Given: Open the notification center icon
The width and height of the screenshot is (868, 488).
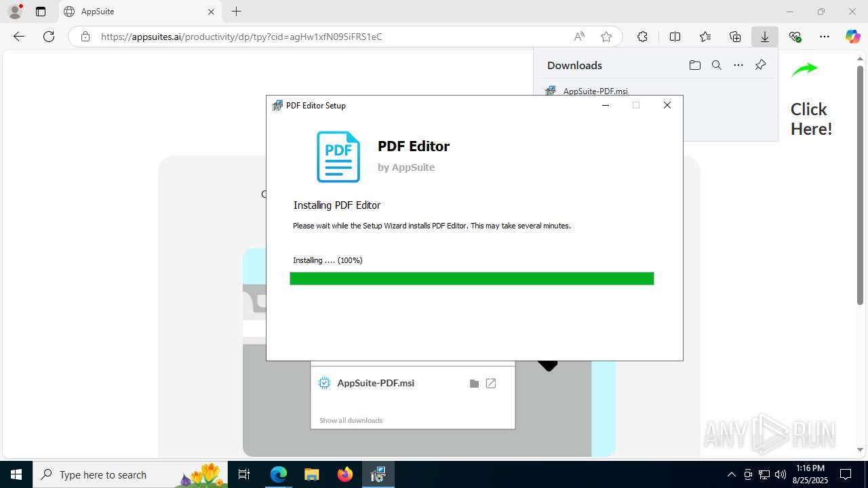Looking at the screenshot, I should [x=846, y=474].
